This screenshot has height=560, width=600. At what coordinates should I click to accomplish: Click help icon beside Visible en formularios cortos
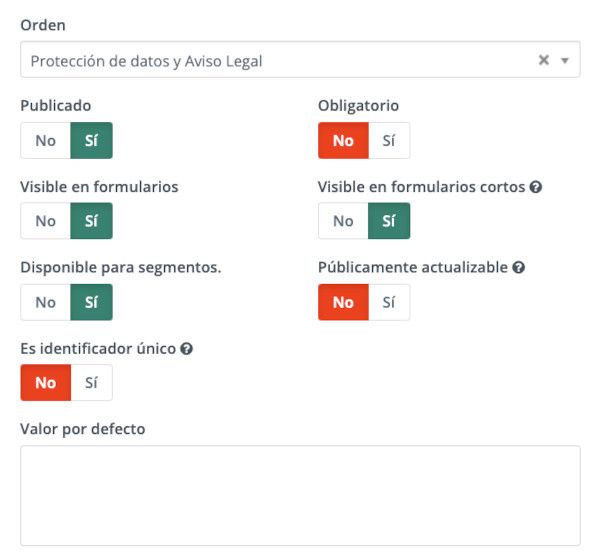[x=535, y=187]
